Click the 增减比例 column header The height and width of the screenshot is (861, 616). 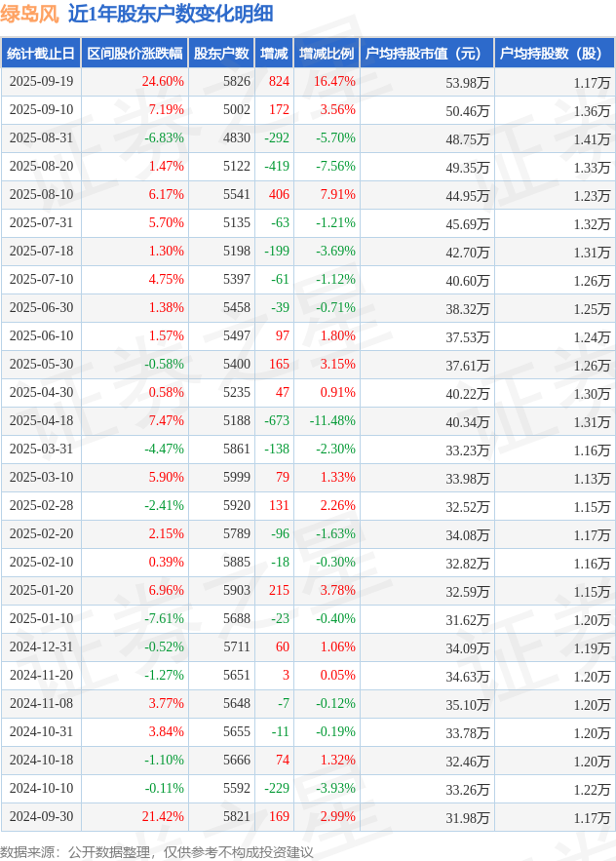(x=327, y=54)
